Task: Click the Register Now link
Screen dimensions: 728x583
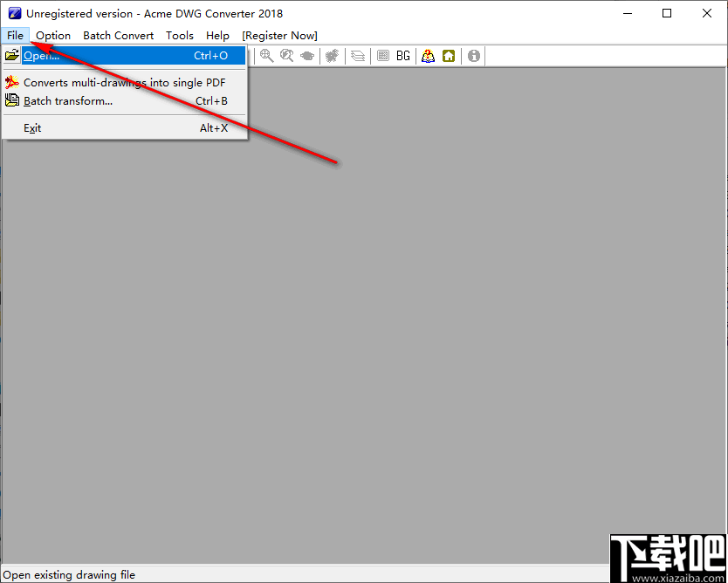Action: click(x=279, y=35)
